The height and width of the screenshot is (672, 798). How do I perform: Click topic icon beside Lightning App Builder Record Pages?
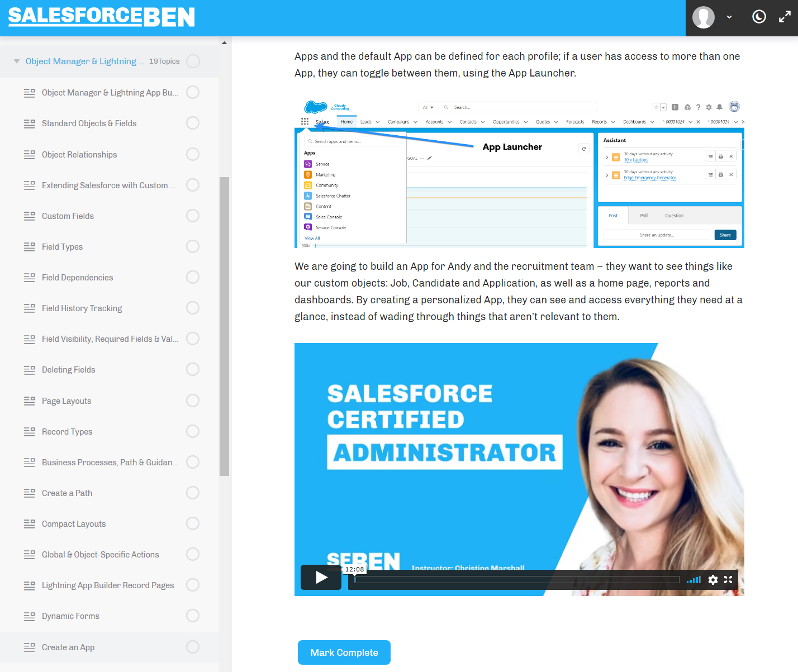[x=30, y=585]
